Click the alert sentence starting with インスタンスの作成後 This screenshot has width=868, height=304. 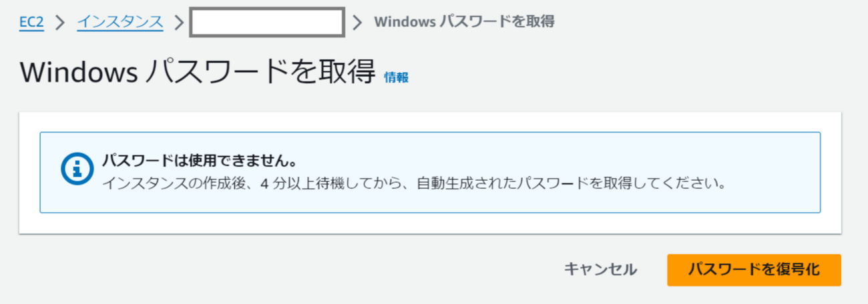414,183
